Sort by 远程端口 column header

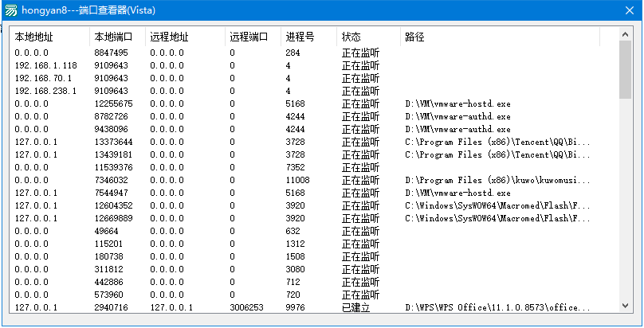point(253,37)
